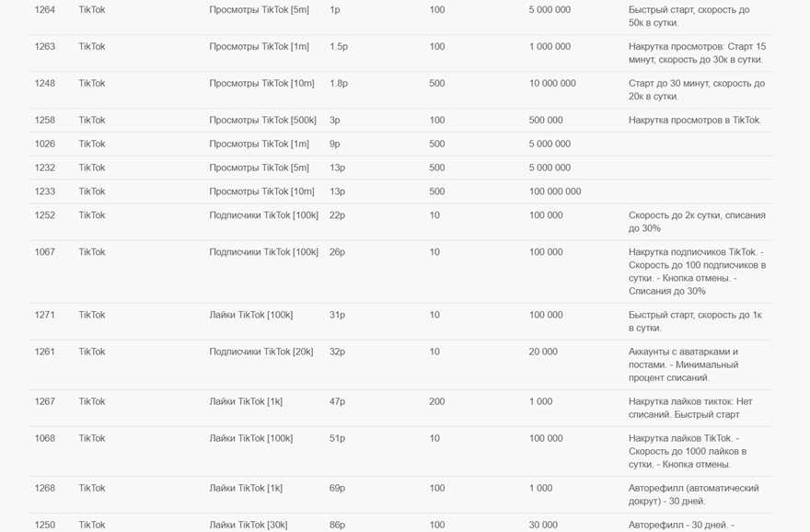Select the row with ID 1026
Screen dimensions: 810x532
tap(44, 145)
